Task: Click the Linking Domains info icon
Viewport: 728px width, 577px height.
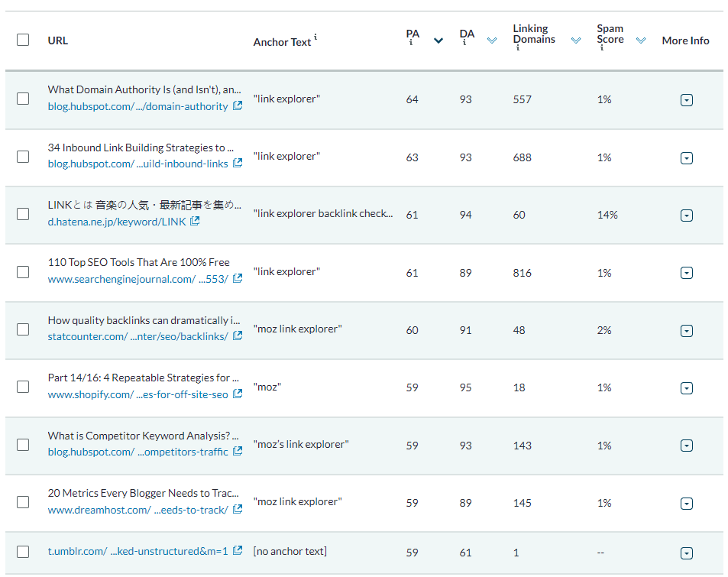Action: [518, 47]
